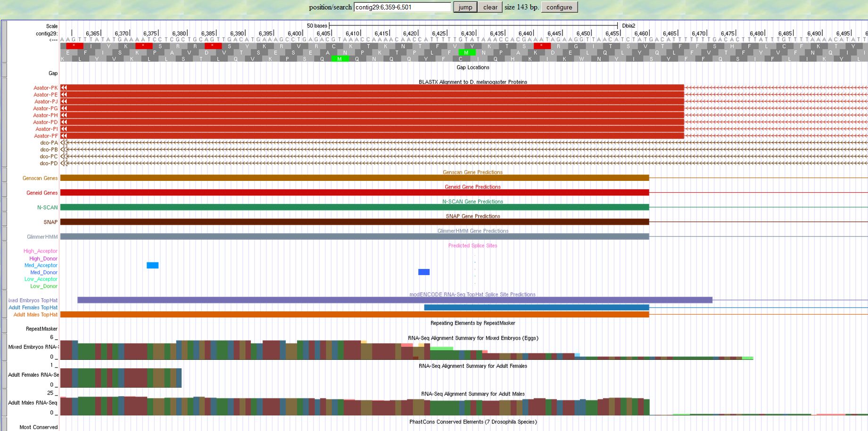Open RNA-Seq Alignment Summary for Mixed Embryos title
The width and height of the screenshot is (868, 431).
tap(473, 338)
